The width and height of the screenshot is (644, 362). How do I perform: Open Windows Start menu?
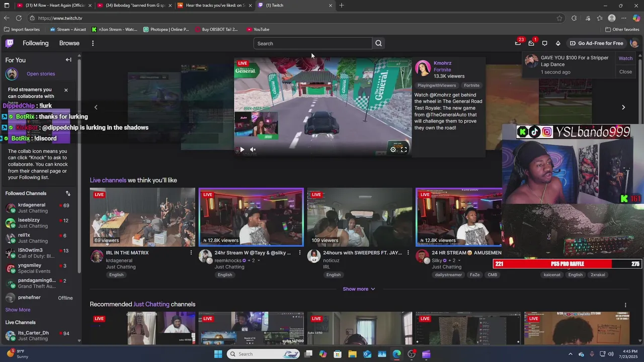point(218,354)
